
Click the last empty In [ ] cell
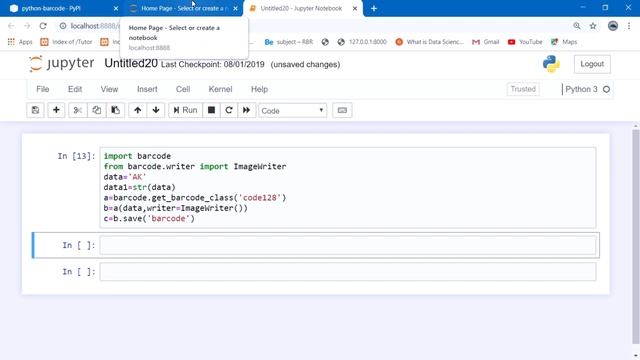pos(348,272)
